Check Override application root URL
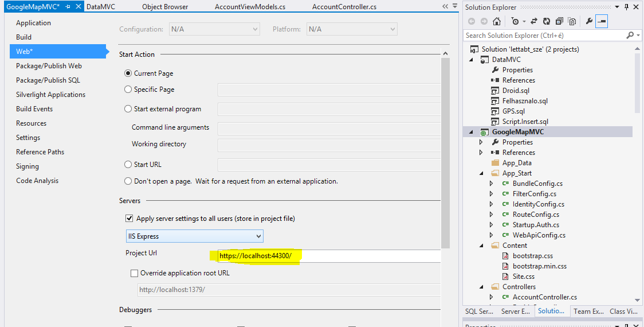The width and height of the screenshot is (644, 327). 134,272
